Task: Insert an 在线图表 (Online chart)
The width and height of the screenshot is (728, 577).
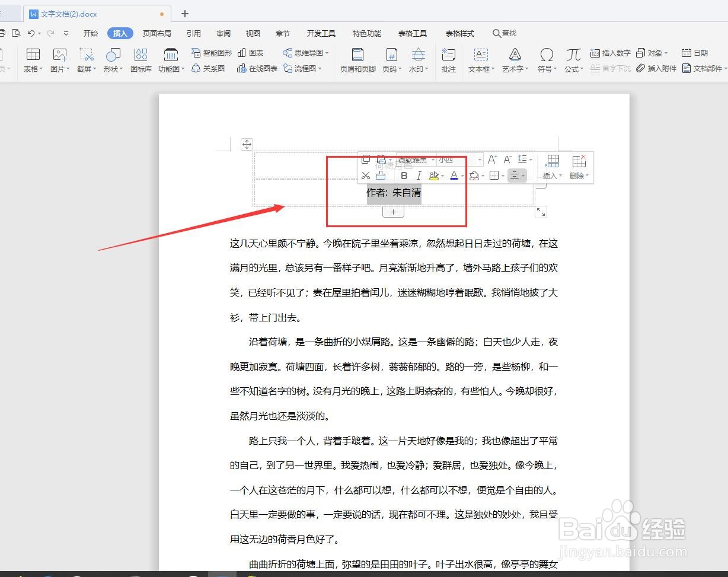Action: [257, 68]
